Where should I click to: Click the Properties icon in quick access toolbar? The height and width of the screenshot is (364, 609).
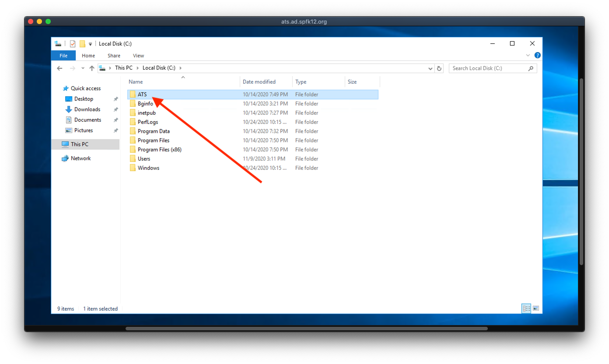point(73,44)
